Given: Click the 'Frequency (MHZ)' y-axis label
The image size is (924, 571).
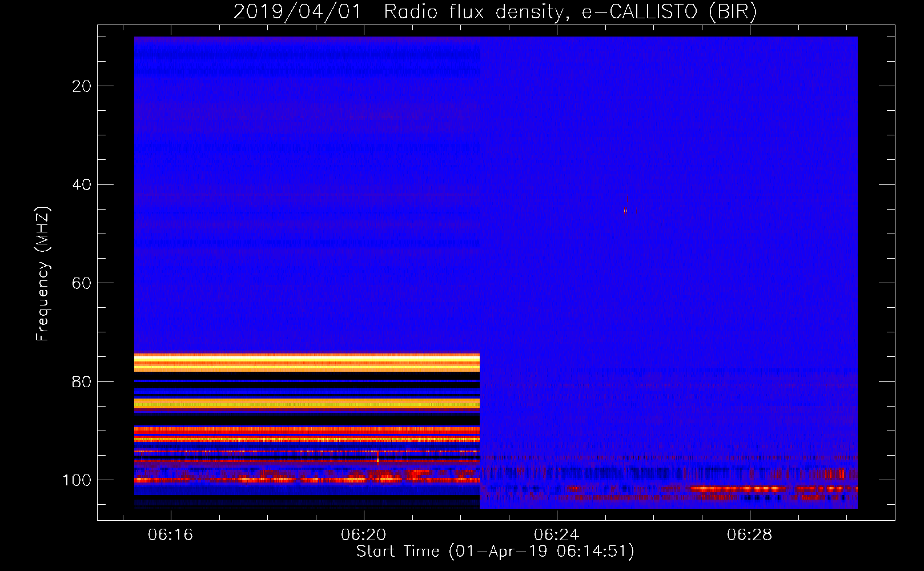Looking at the screenshot, I should pyautogui.click(x=43, y=274).
